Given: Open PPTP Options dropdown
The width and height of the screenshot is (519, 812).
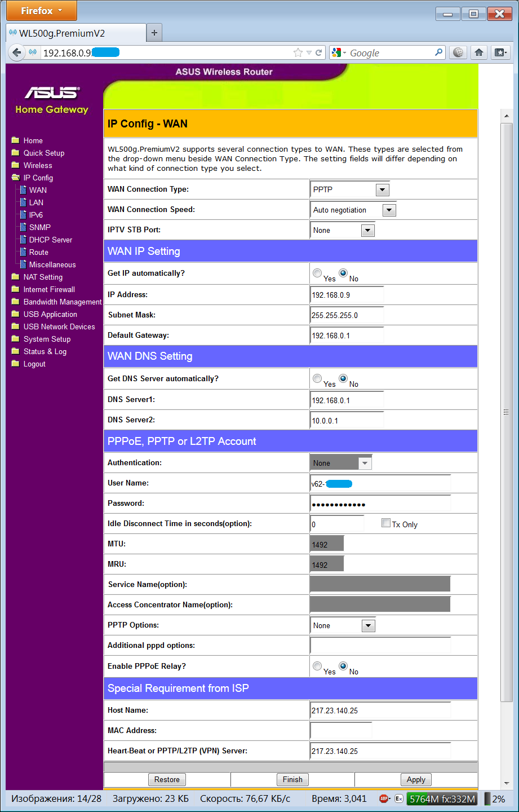Looking at the screenshot, I should tap(343, 625).
